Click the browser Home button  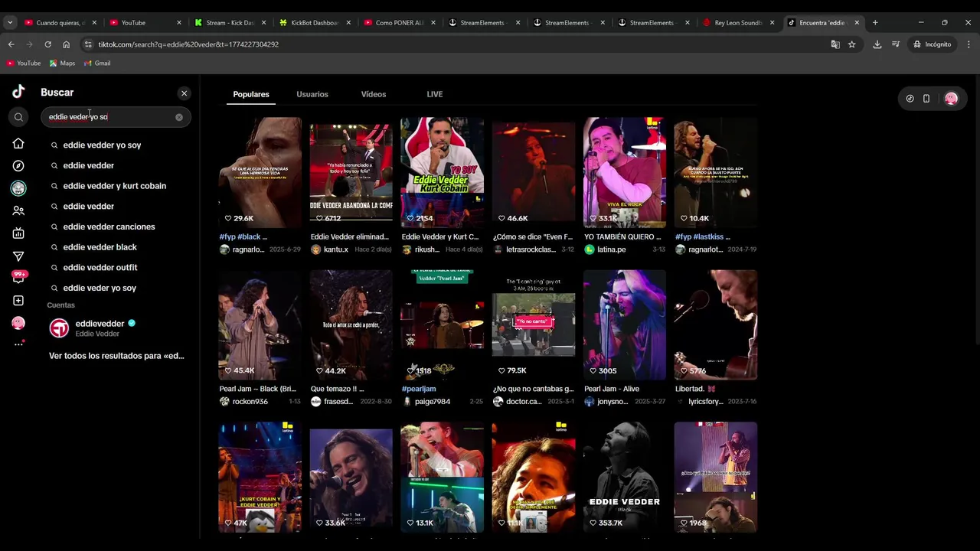[66, 44]
